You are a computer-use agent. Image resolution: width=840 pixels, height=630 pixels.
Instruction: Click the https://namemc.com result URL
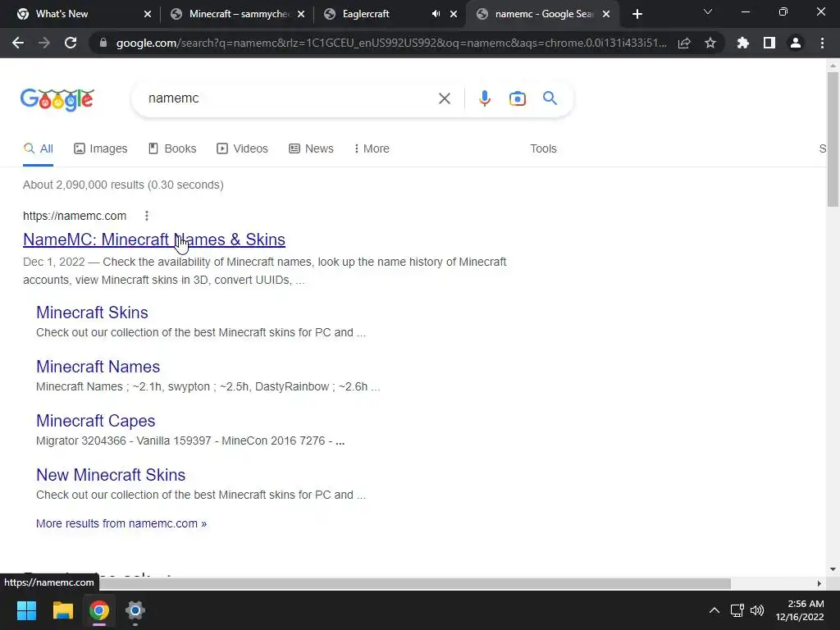point(75,216)
